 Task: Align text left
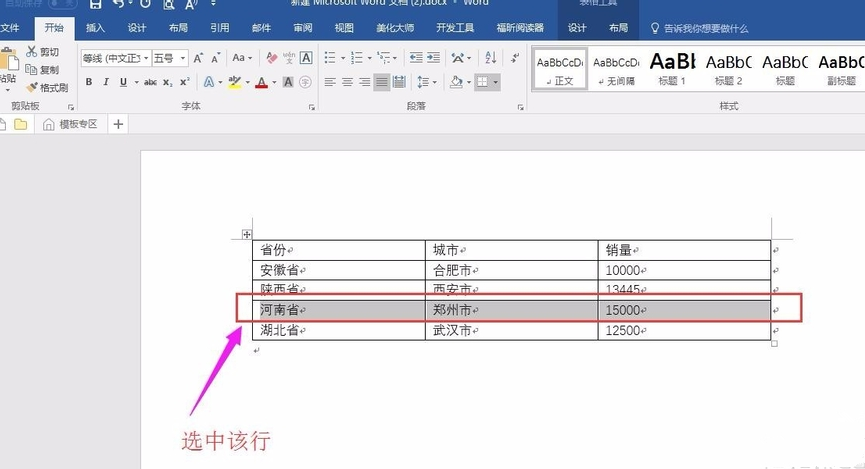click(330, 82)
